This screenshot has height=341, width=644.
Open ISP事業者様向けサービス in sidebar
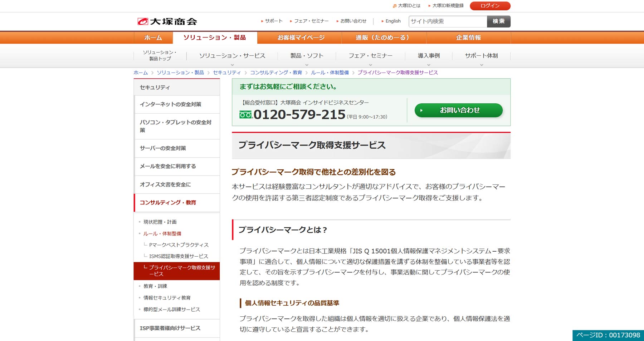[177, 328]
